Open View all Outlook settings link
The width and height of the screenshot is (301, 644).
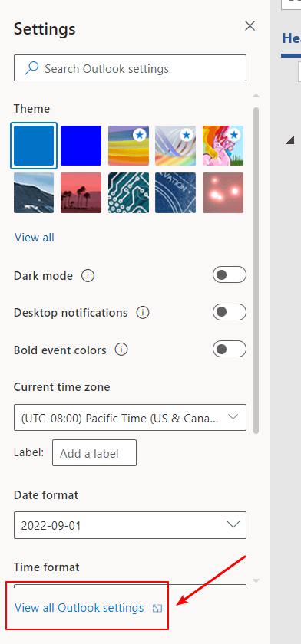coord(79,608)
